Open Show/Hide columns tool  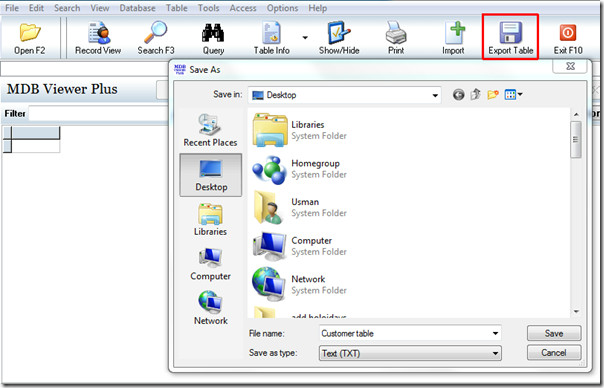pos(339,38)
